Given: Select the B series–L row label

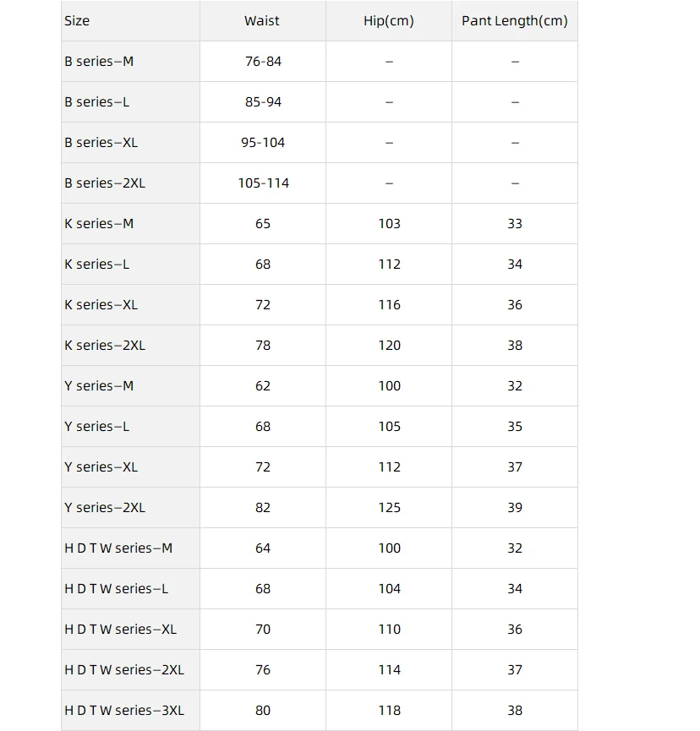Looking at the screenshot, I should pyautogui.click(x=97, y=102).
